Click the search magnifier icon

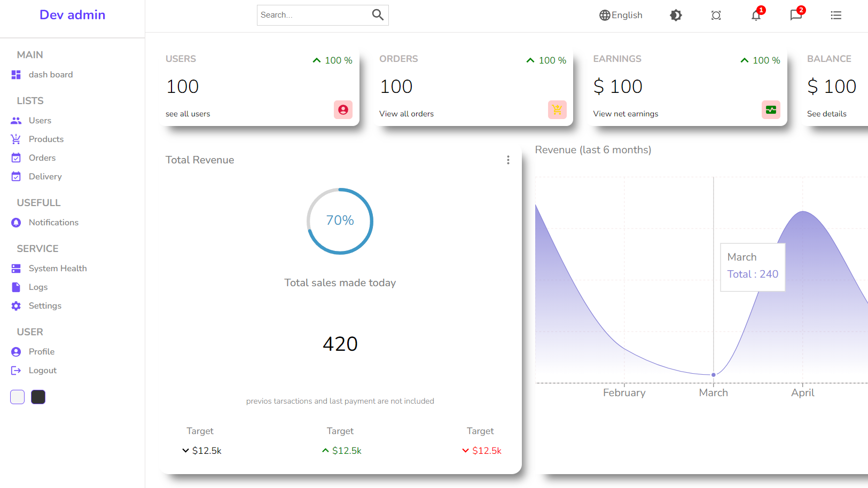378,15
